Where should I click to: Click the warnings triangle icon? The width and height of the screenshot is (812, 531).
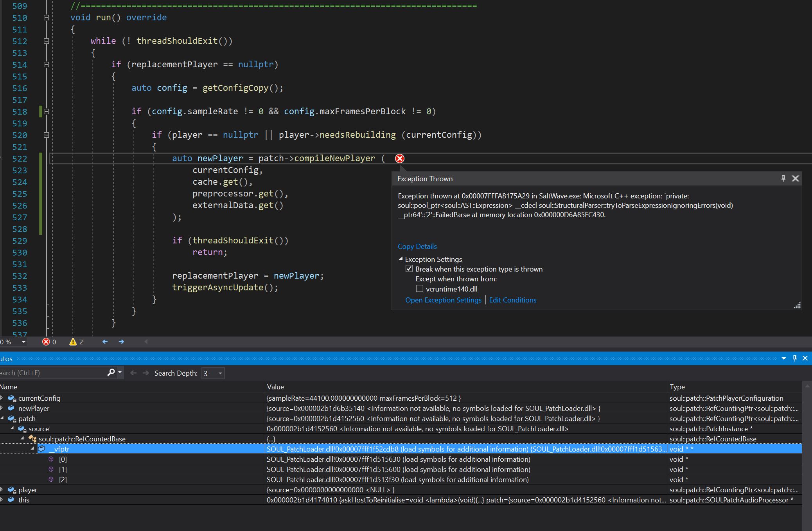[73, 342]
